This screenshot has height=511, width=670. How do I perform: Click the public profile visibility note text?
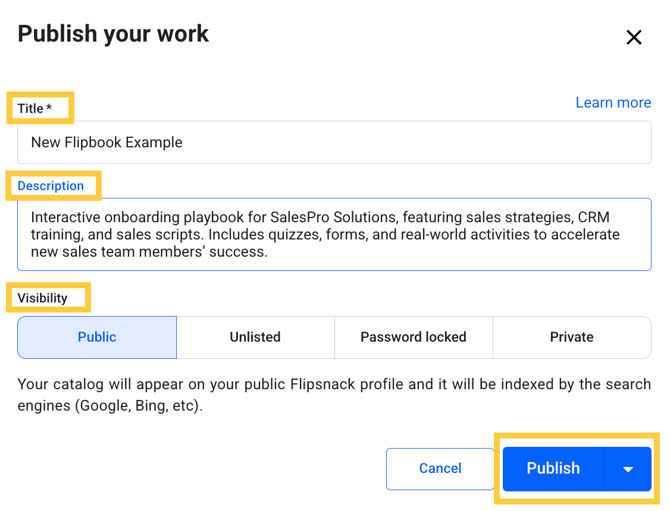(334, 395)
